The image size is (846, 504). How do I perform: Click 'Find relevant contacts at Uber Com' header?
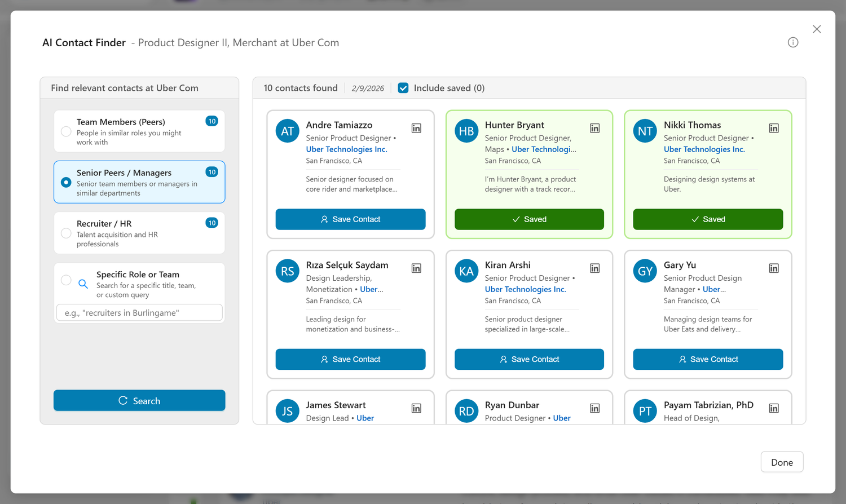[x=125, y=88]
